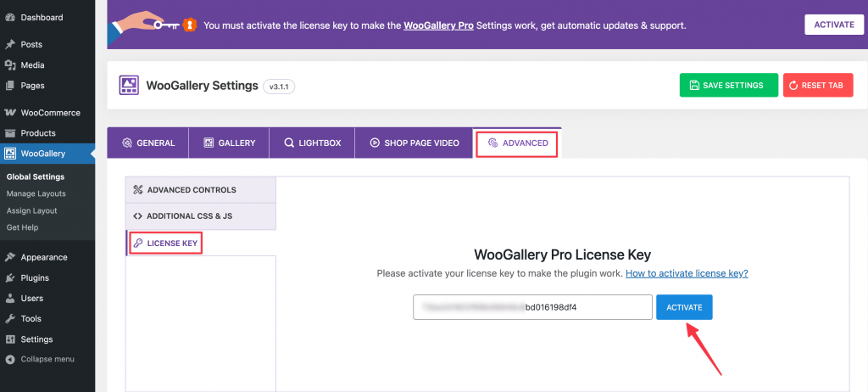This screenshot has height=392, width=868.
Task: Open Get Help submenu item
Action: (x=22, y=227)
